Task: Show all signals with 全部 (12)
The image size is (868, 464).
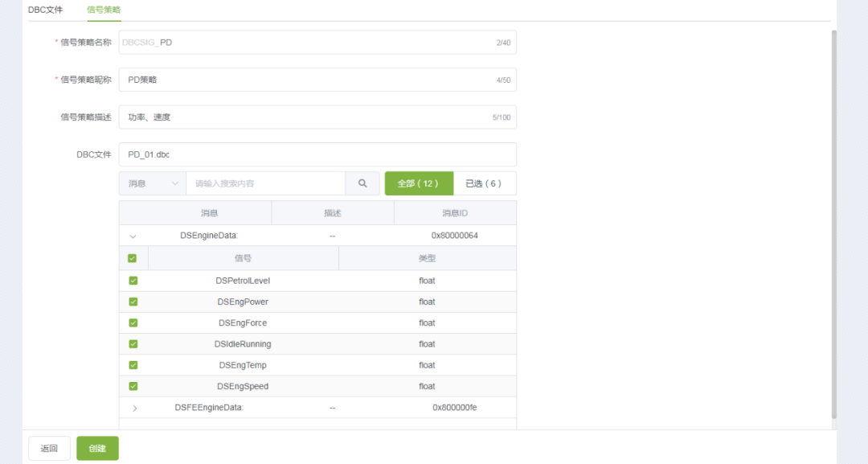Action: tap(419, 183)
